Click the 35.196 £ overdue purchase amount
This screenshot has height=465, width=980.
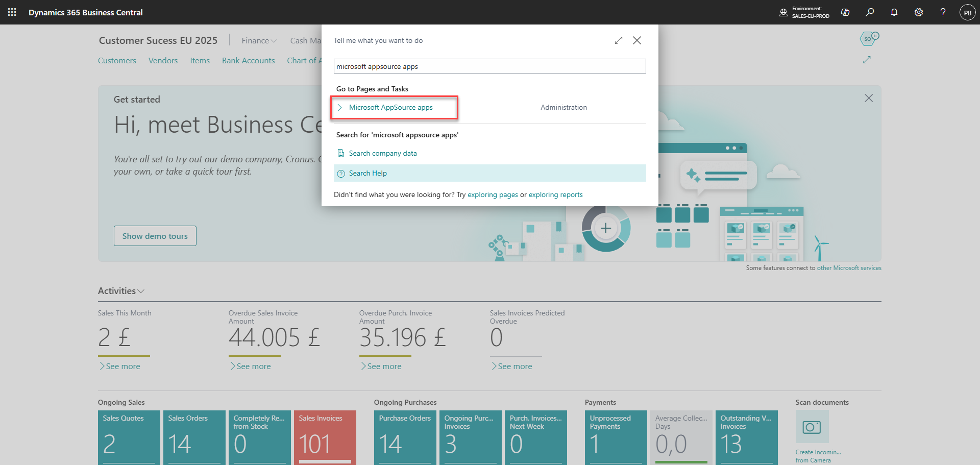point(403,337)
